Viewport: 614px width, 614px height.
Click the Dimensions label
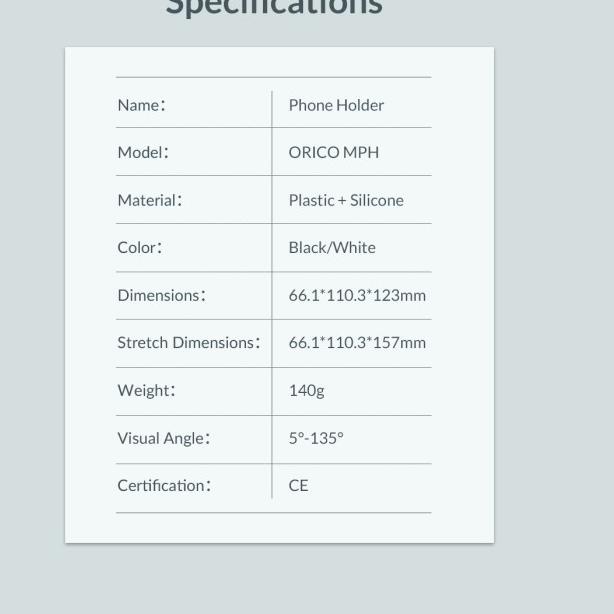[x=161, y=295]
